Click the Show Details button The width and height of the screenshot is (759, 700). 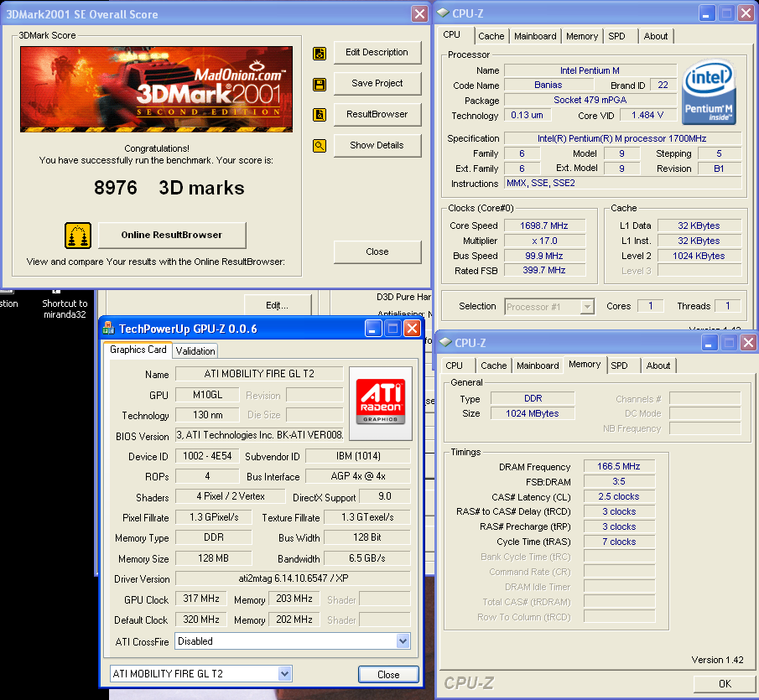tap(377, 145)
